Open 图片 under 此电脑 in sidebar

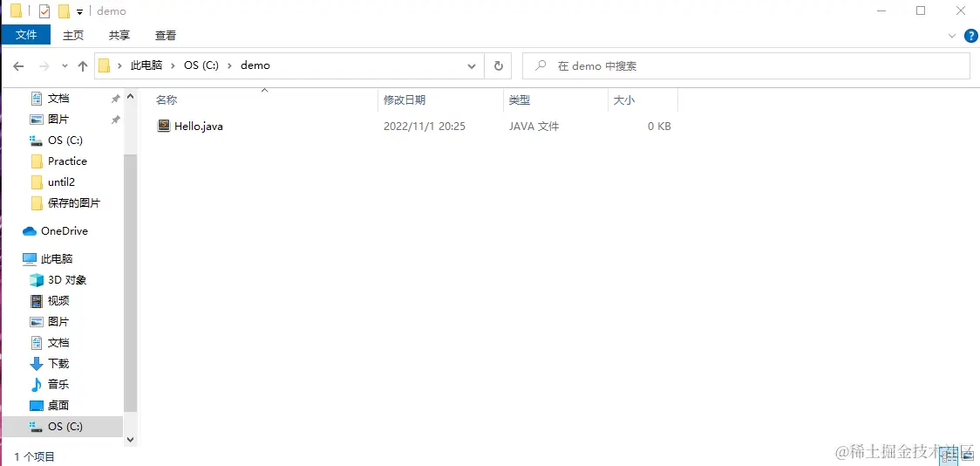[x=58, y=322]
